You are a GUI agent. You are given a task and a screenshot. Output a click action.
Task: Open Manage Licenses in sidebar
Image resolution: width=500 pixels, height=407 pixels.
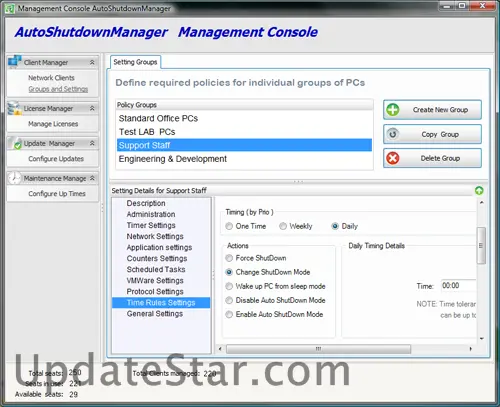(x=53, y=124)
